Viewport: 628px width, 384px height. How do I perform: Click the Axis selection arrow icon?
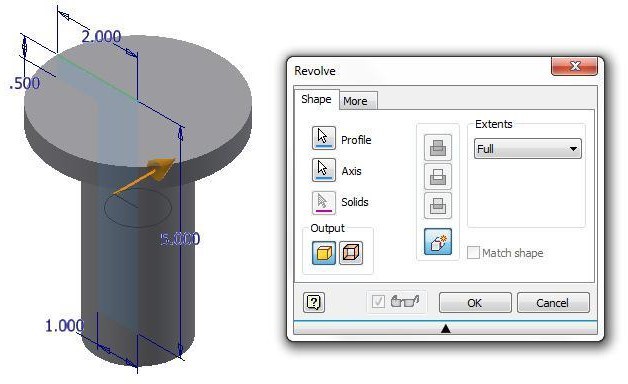pyautogui.click(x=324, y=170)
